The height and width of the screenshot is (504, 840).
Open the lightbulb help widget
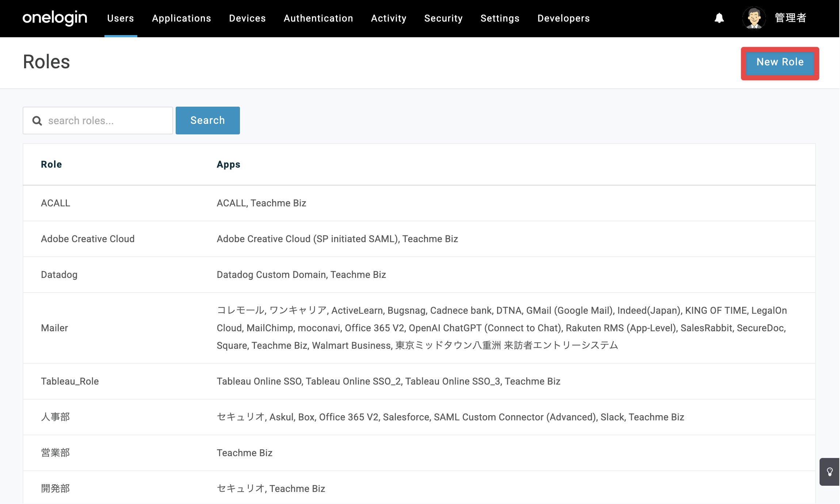pos(830,472)
